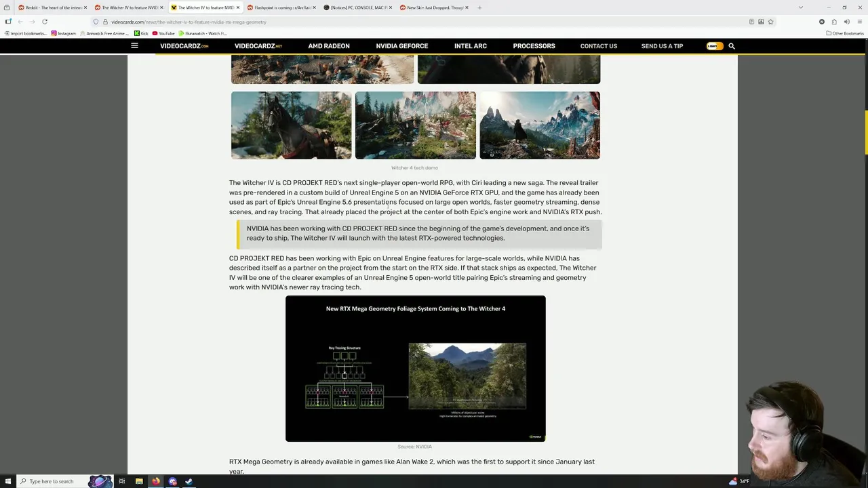Go back to the previous page
This screenshot has width=868, height=488.
[20, 22]
